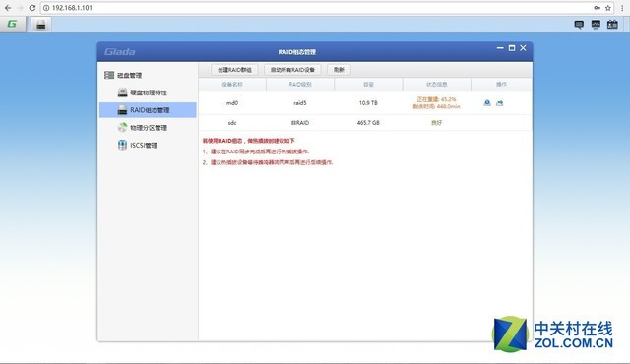This screenshot has height=364, width=630.
Task: Click the browser reload button
Action: point(32,8)
